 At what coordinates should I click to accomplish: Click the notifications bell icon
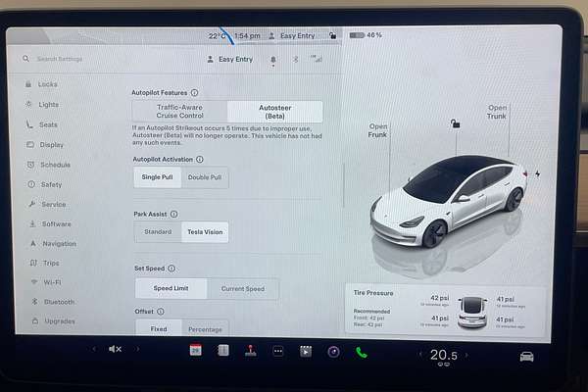(x=273, y=59)
